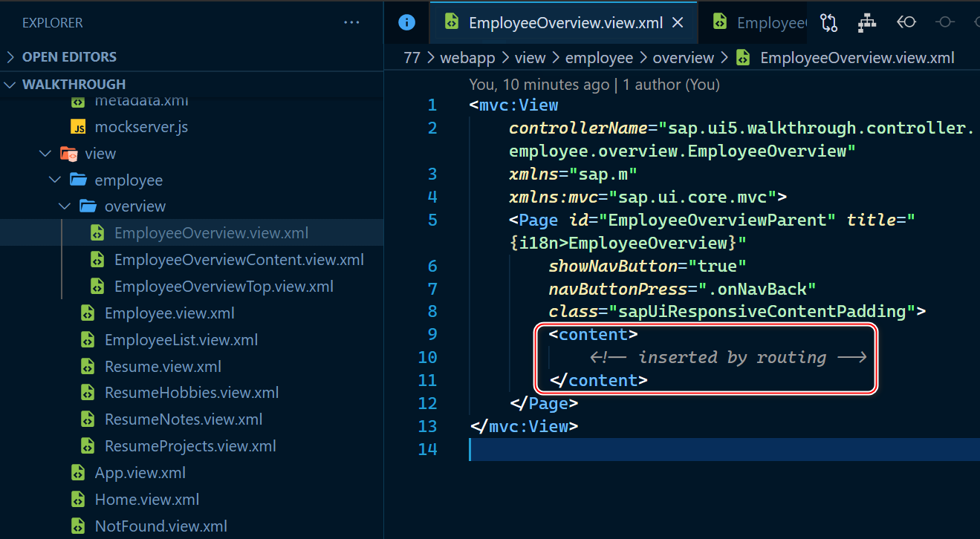The image size is (980, 539).
Task: Collapse the view folder chevron
Action: tap(45, 154)
